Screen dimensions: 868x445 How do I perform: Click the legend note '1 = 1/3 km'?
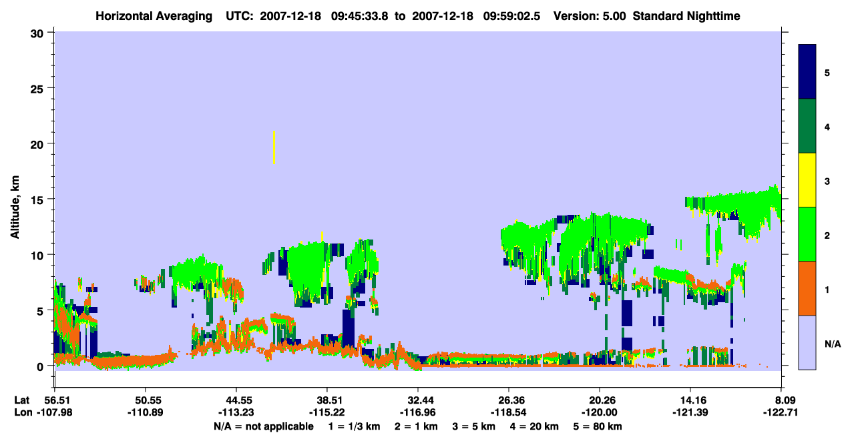355,426
